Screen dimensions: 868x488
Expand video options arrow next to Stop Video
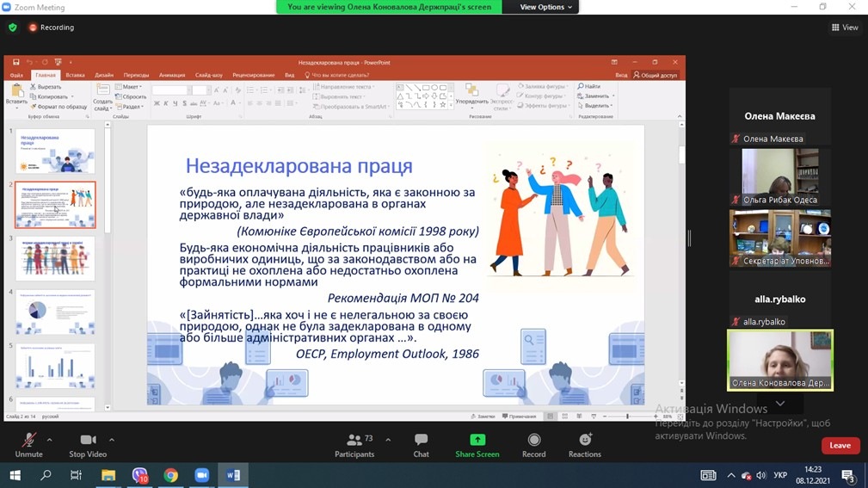(112, 439)
